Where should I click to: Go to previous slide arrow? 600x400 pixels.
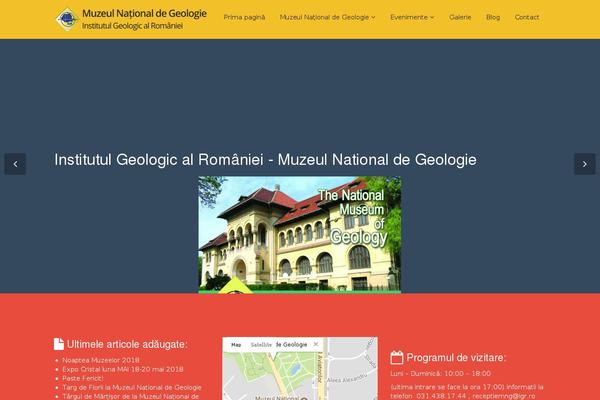coord(15,164)
